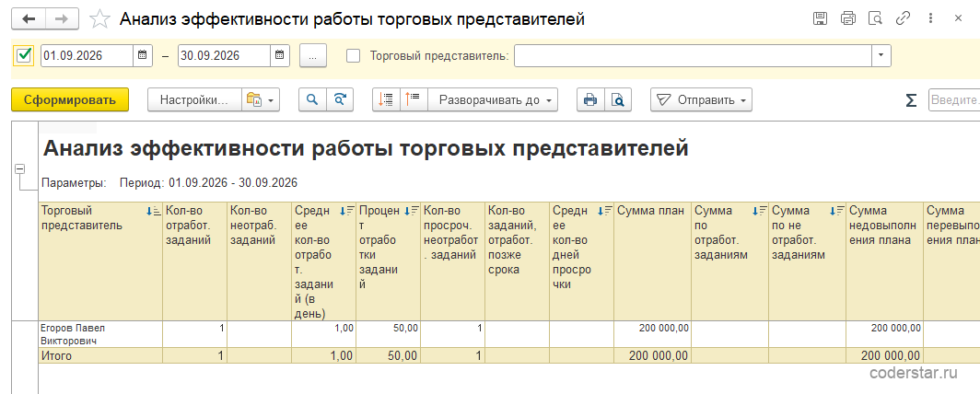Image resolution: width=980 pixels, height=394 pixels.
Task: Click the Сформировать button
Action: (70, 100)
